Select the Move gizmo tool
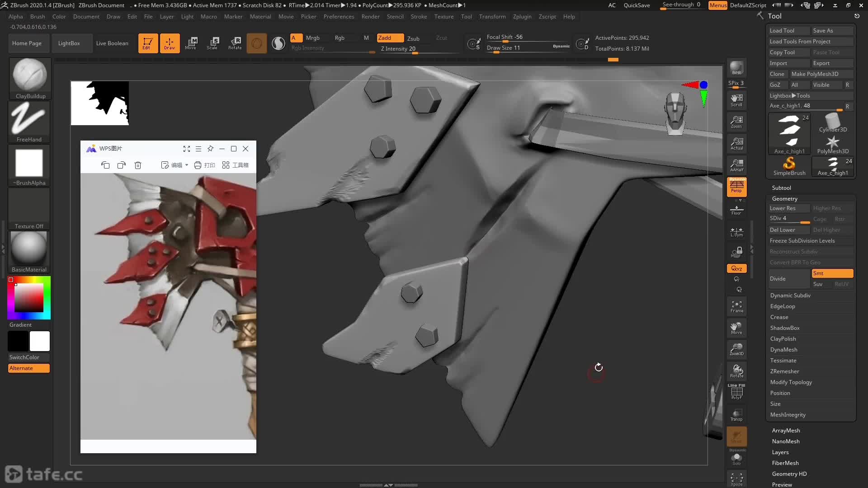Viewport: 868px width, 488px height. click(x=191, y=43)
